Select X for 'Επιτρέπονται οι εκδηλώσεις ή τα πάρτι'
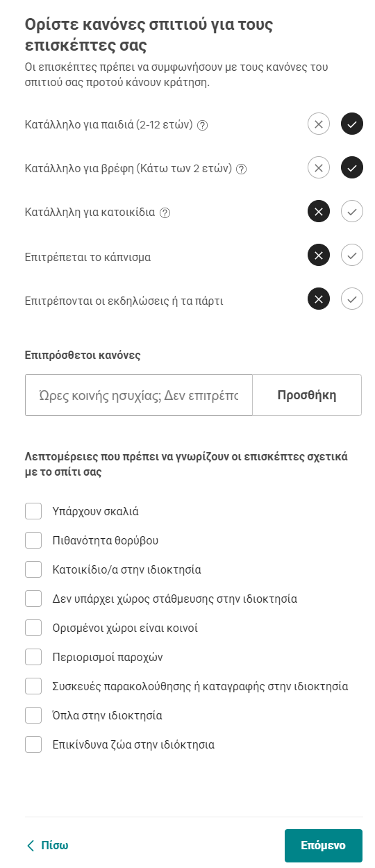The width and height of the screenshot is (375, 868). tap(319, 299)
